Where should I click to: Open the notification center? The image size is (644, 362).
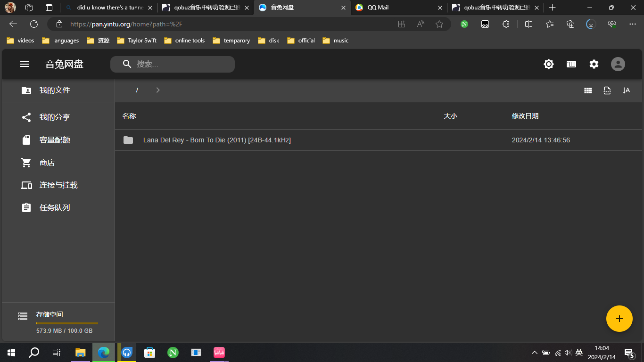point(629,353)
